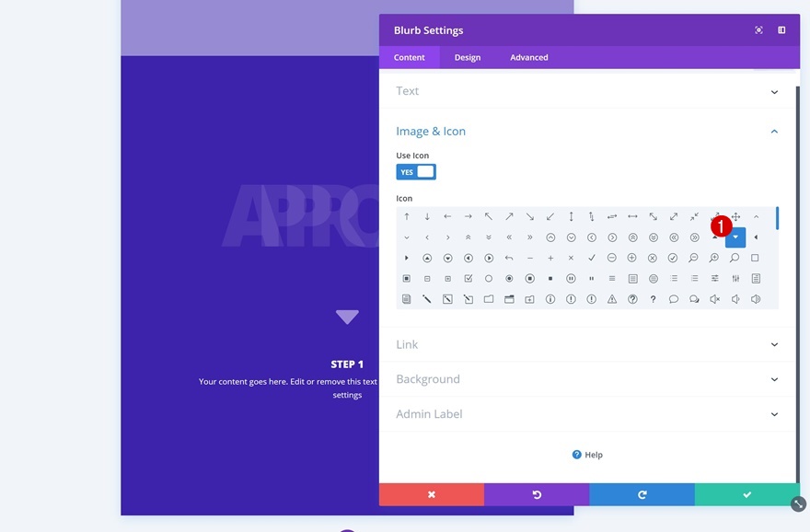Image resolution: width=810 pixels, height=532 pixels.
Task: Select the zoom-out magnifier icon
Action: pyautogui.click(x=693, y=258)
